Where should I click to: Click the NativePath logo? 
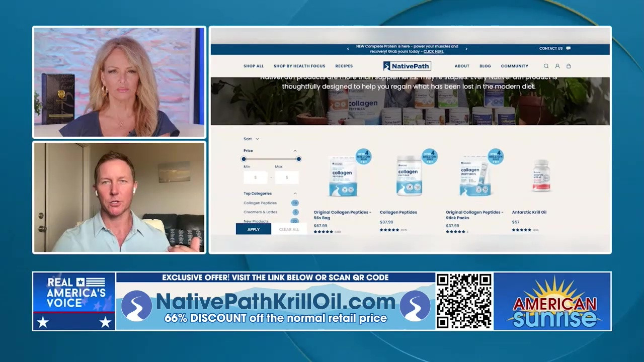[x=407, y=66]
